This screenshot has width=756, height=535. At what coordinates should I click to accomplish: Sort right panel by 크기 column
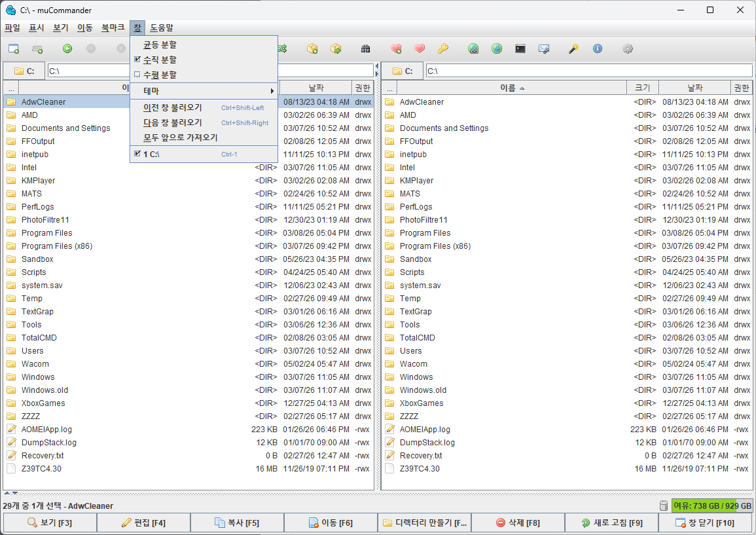643,88
